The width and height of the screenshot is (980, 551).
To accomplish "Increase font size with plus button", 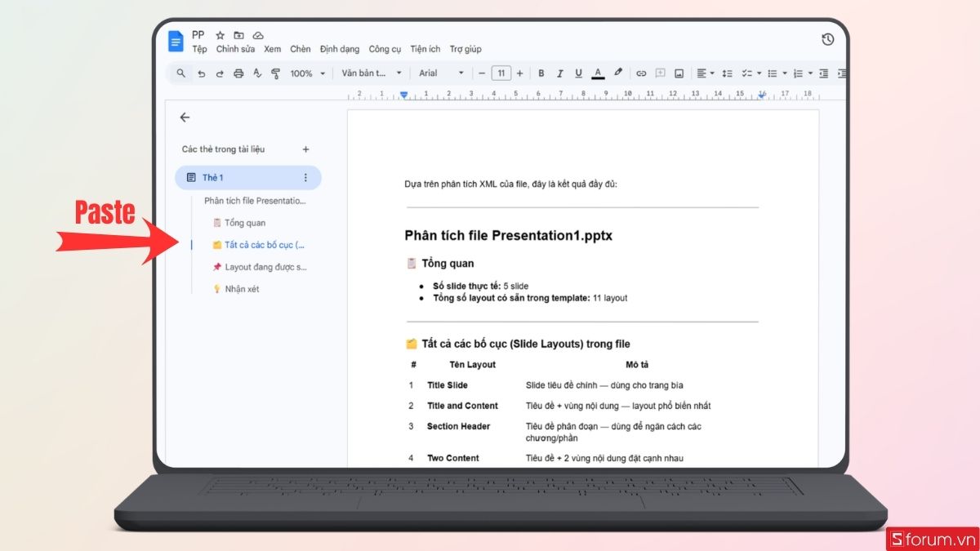I will tap(519, 73).
